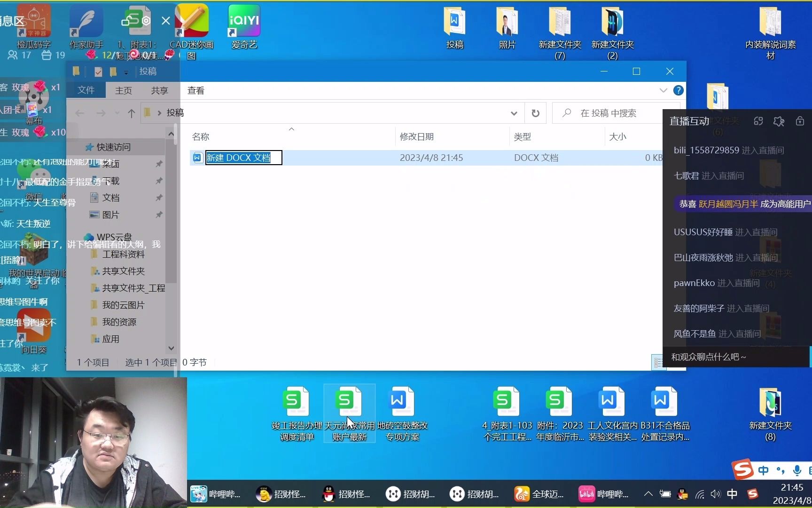Screen dimensions: 812x508
Task: Open the 主页 ribbon tab
Action: pos(124,90)
